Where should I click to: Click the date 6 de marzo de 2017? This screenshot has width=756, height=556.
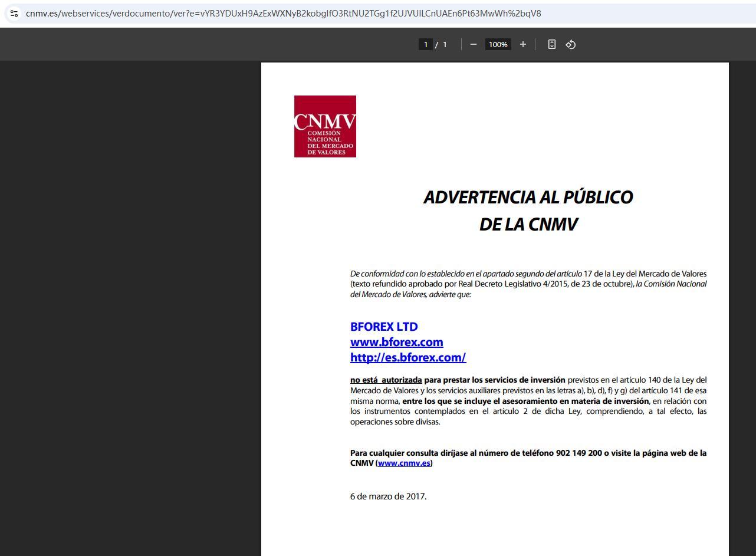point(388,496)
